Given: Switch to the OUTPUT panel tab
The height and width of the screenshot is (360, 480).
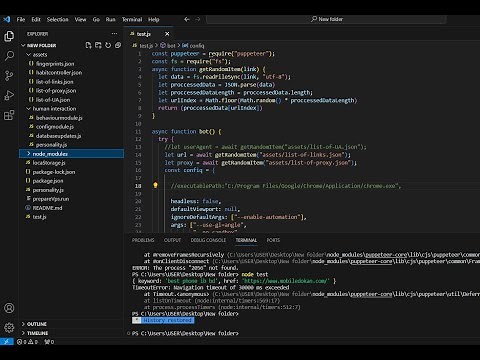Looking at the screenshot, I should coord(172,240).
